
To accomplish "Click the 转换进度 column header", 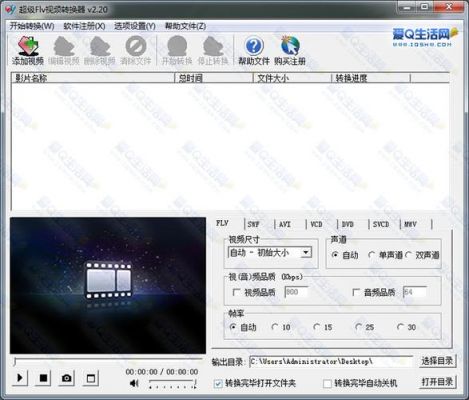I will point(371,78).
